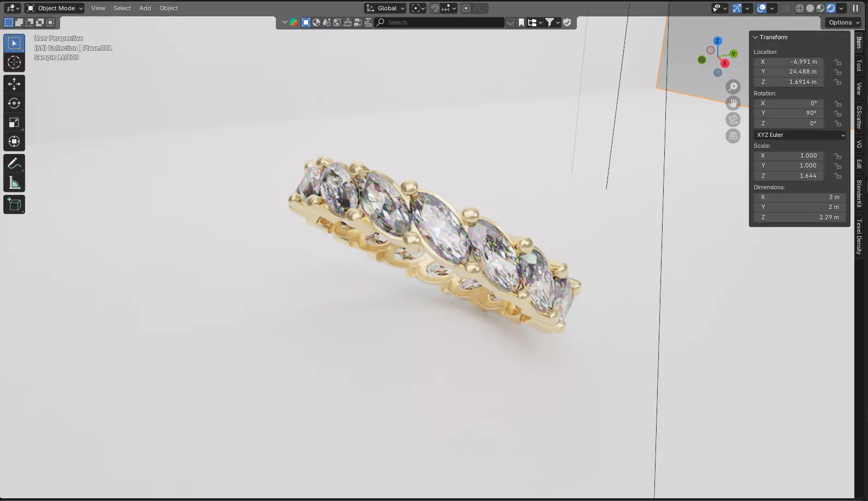This screenshot has width=868, height=501.
Task: Click the Search field
Action: [x=439, y=22]
